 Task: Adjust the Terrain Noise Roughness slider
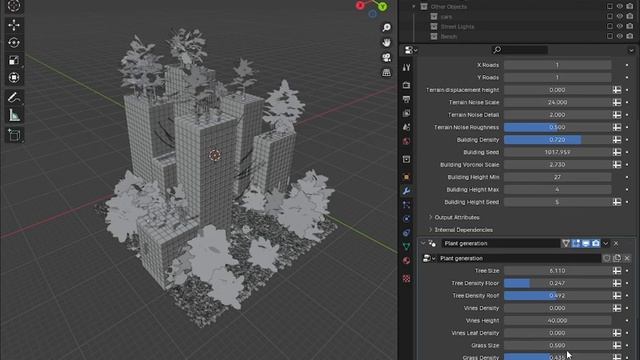point(557,127)
